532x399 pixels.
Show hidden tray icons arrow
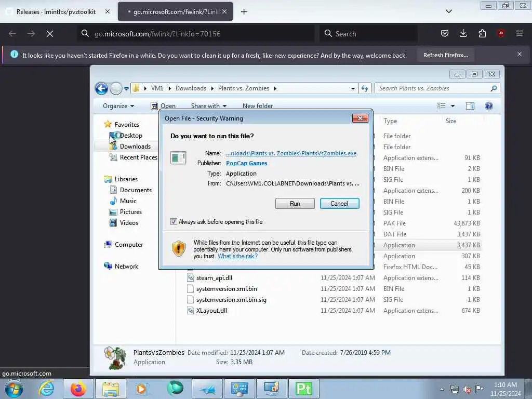click(x=442, y=390)
